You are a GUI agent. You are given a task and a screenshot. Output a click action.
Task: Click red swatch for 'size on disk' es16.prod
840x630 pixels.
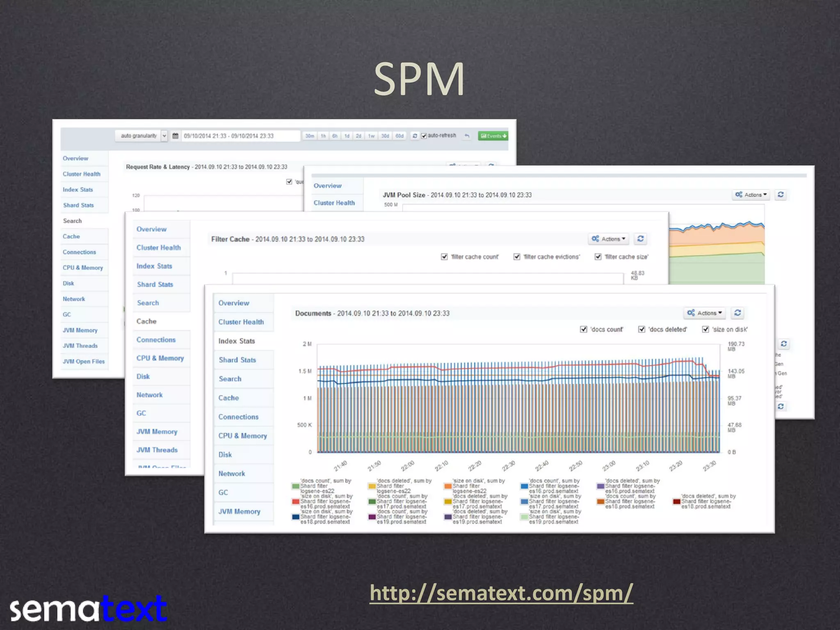[295, 501]
